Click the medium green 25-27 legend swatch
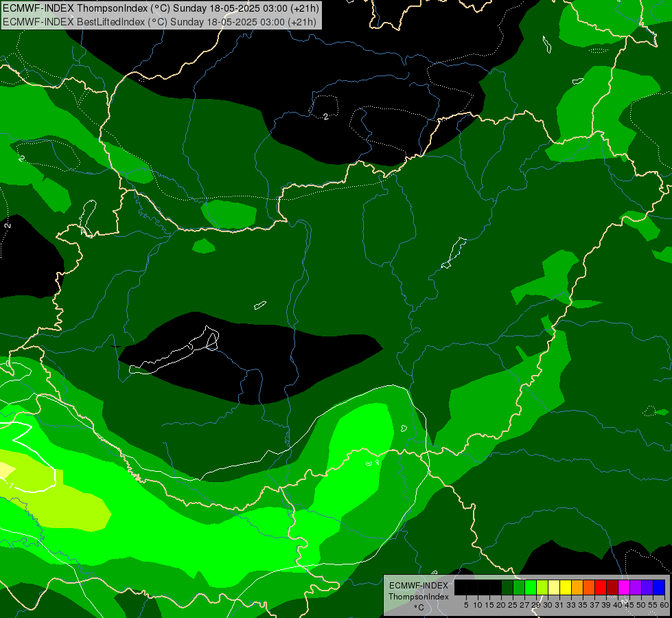The image size is (672, 618). point(518,587)
